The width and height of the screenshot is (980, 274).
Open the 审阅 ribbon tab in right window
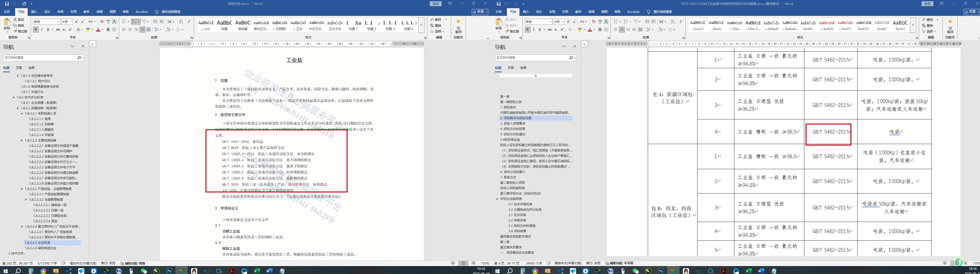pyautogui.click(x=591, y=12)
